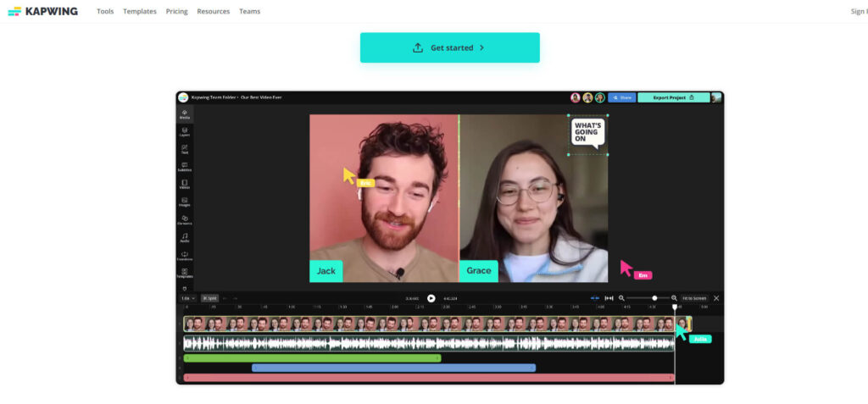The width and height of the screenshot is (868, 404).
Task: Select the audio waveform track
Action: point(429,344)
